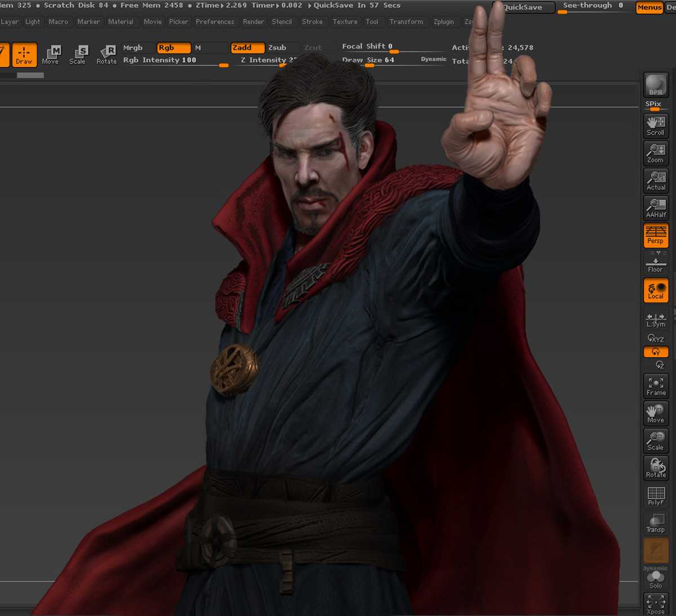Screen dimensions: 676x616
Task: Click the AAHalf view icon
Action: click(656, 208)
